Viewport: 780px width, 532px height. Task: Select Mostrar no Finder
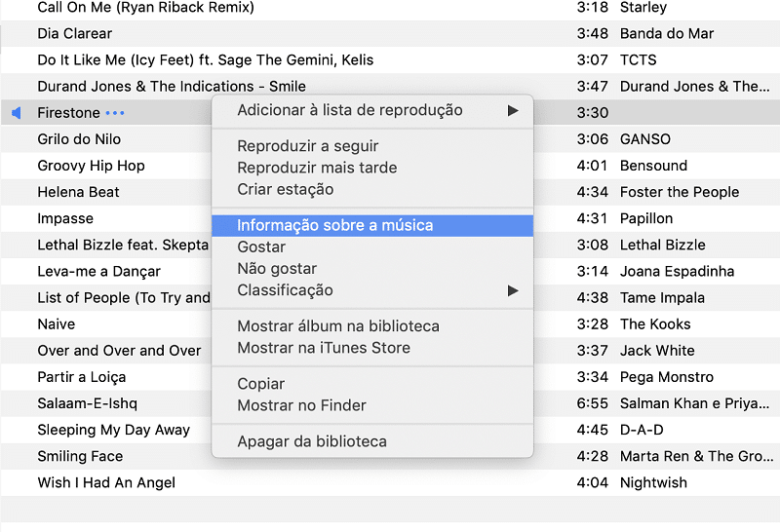[302, 405]
